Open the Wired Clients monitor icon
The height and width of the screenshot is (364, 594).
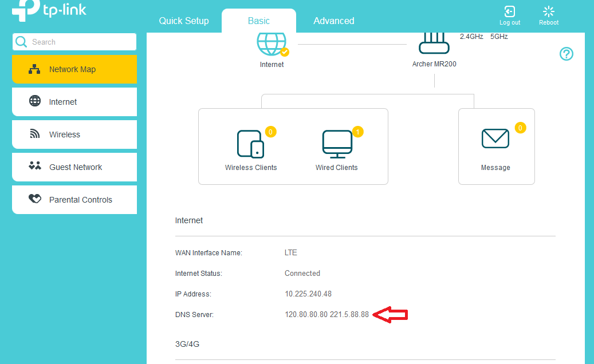(x=336, y=144)
